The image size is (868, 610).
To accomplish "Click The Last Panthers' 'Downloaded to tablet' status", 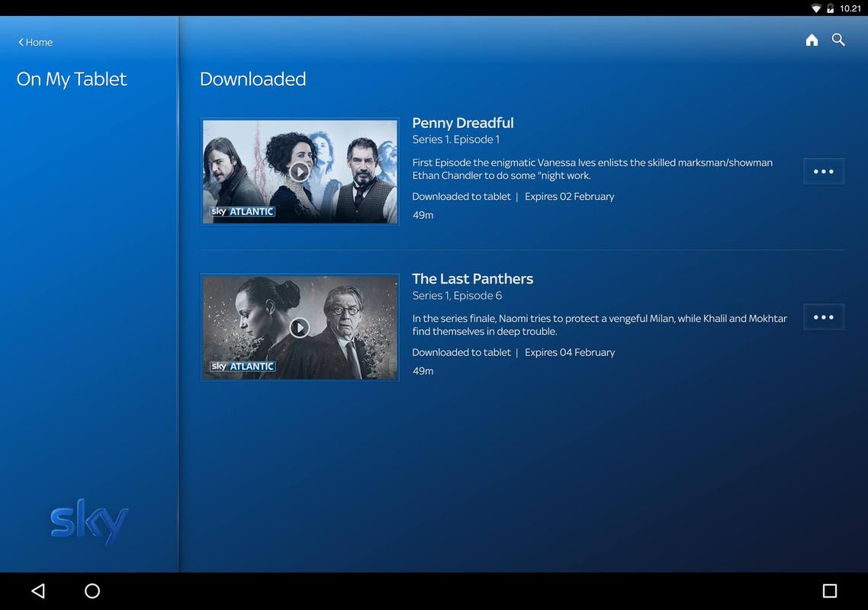I will (x=461, y=352).
